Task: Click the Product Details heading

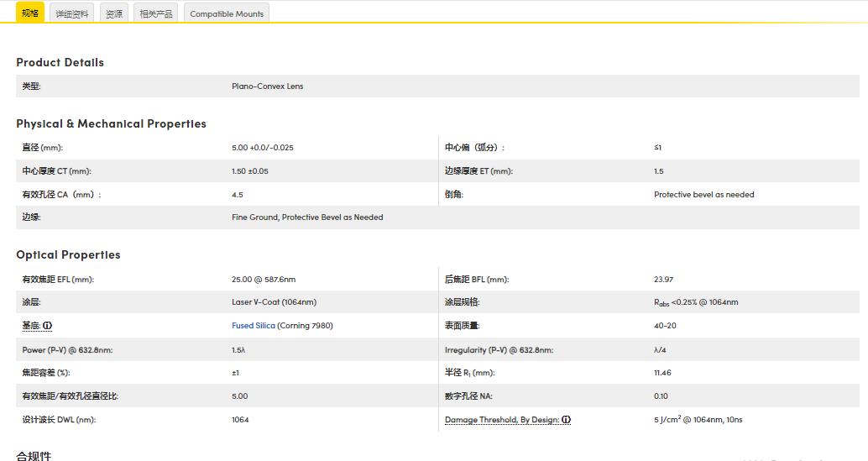Action: pyautogui.click(x=60, y=62)
